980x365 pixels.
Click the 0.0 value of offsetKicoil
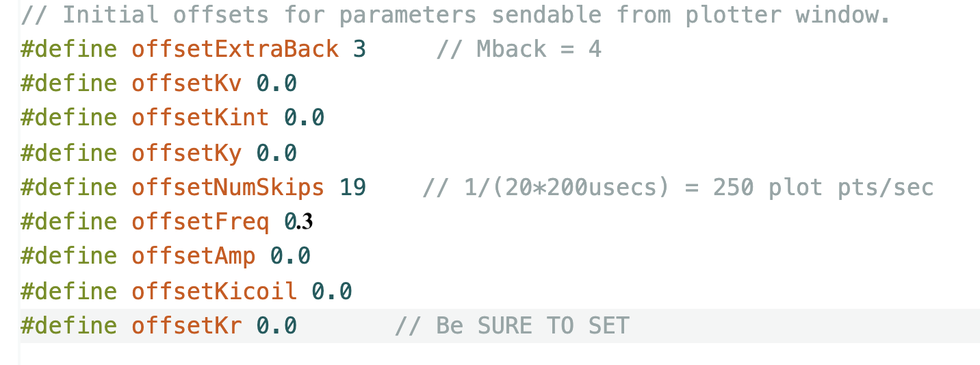[332, 291]
